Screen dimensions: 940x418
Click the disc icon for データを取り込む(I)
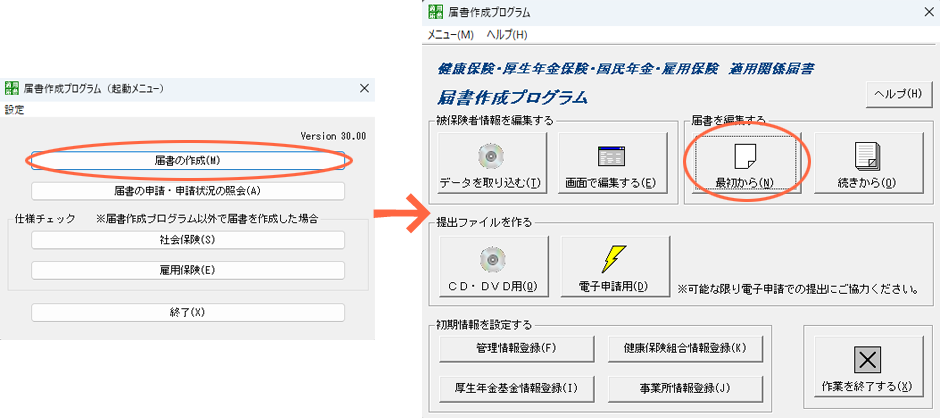tap(491, 157)
